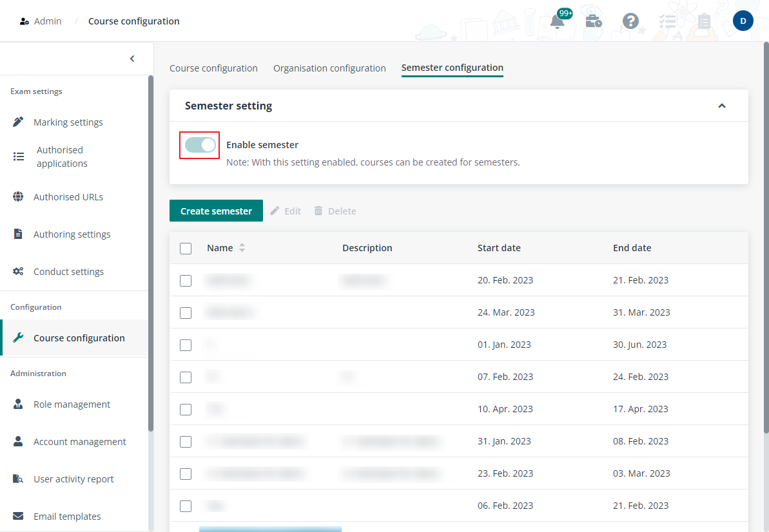
Task: Check the row starting 23. Feb. 2023
Action: [x=186, y=474]
